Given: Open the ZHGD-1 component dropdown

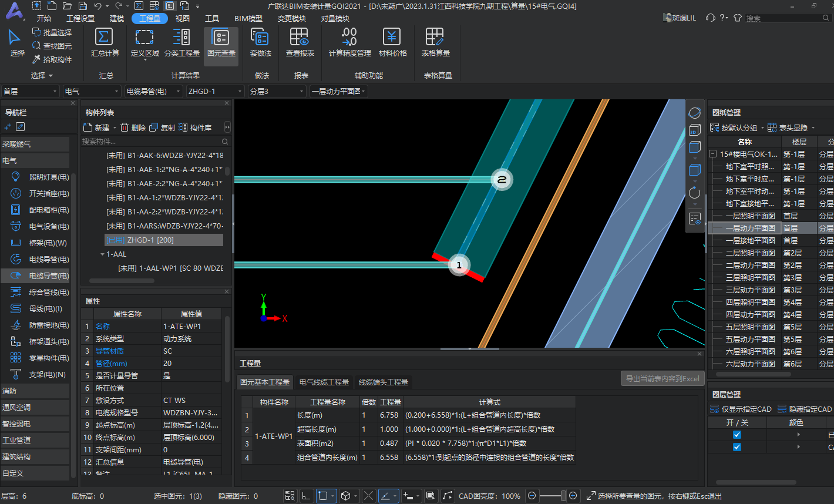Looking at the screenshot, I should pyautogui.click(x=215, y=91).
